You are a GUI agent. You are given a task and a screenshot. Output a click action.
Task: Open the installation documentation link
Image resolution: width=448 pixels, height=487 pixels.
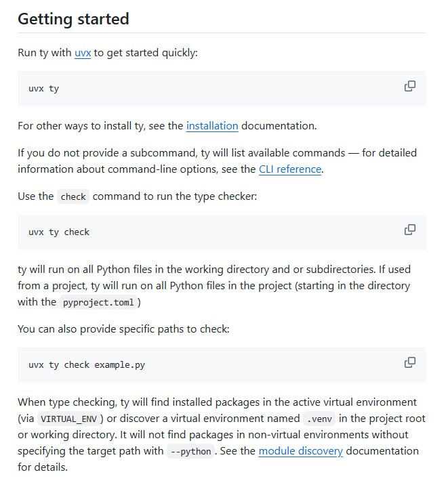pos(212,126)
